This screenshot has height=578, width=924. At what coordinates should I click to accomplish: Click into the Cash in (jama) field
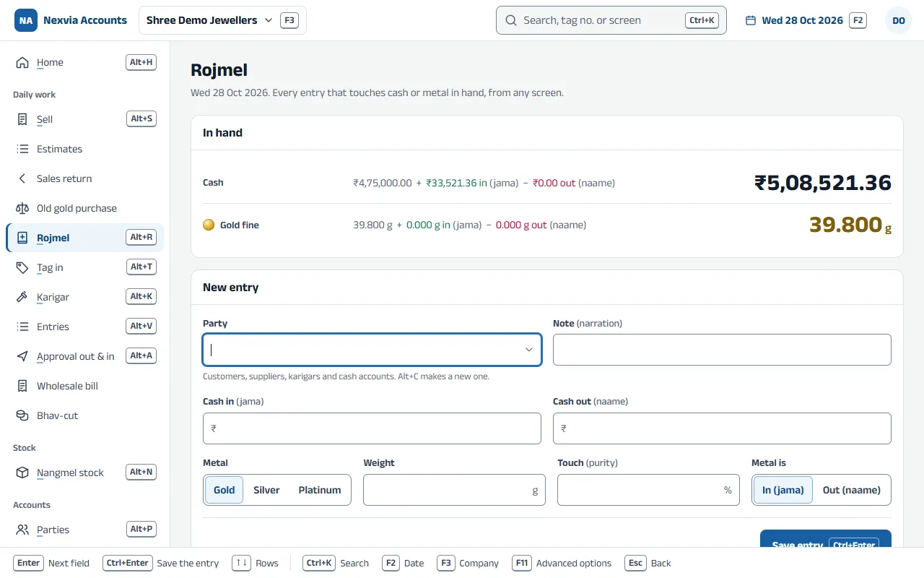pyautogui.click(x=372, y=428)
